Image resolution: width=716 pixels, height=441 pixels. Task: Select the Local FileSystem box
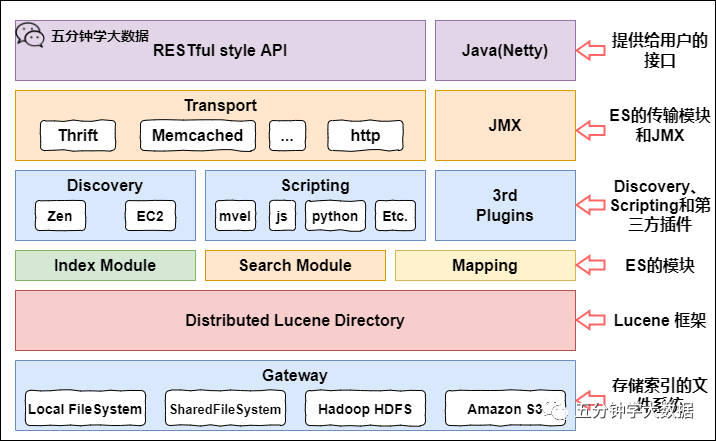[85, 409]
